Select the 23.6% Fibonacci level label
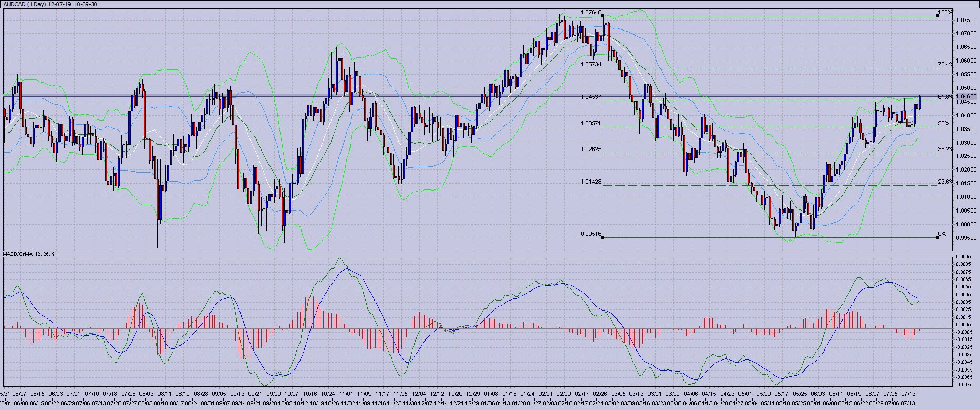980x410 pixels. click(945, 182)
